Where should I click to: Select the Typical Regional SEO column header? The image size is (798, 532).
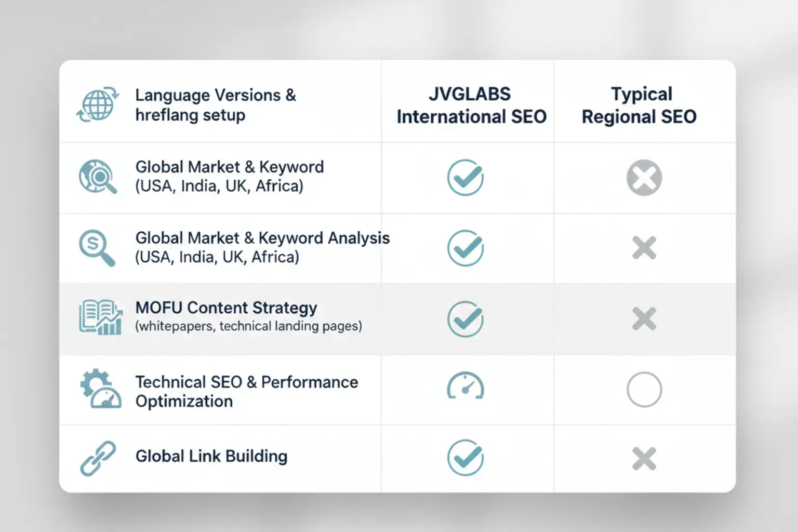coord(640,105)
